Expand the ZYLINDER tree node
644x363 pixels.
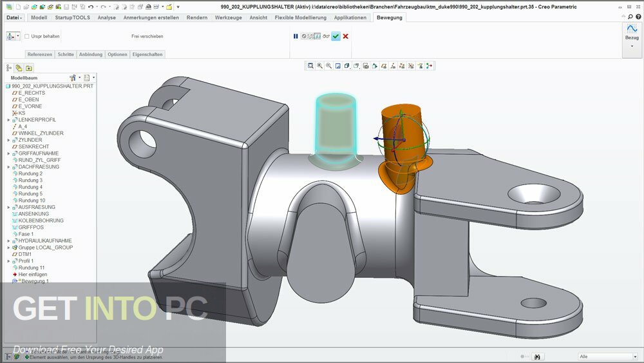point(8,140)
